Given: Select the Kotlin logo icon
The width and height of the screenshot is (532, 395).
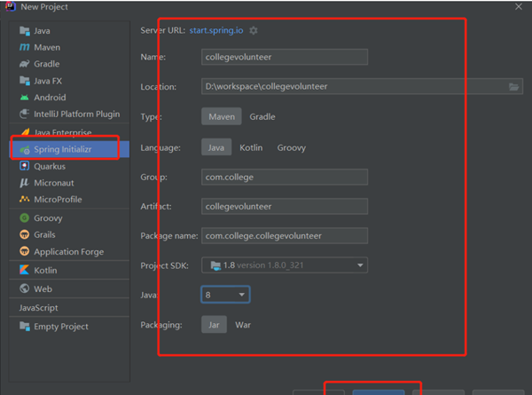Looking at the screenshot, I should (x=25, y=270).
